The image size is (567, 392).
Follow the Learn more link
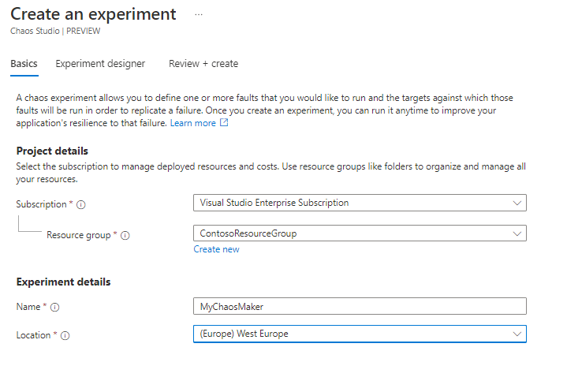192,123
